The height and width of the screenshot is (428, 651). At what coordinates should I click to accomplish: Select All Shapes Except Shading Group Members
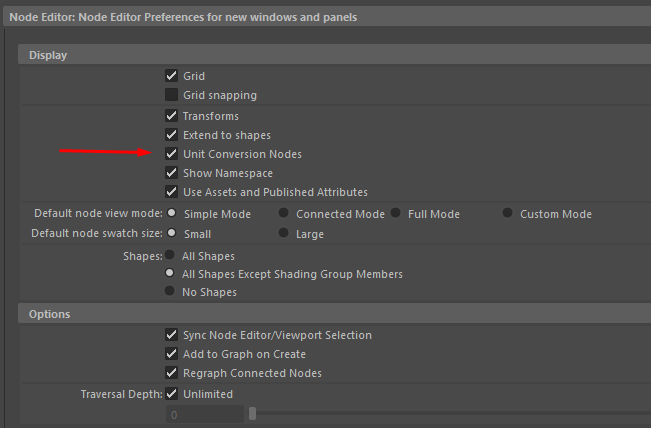(169, 273)
